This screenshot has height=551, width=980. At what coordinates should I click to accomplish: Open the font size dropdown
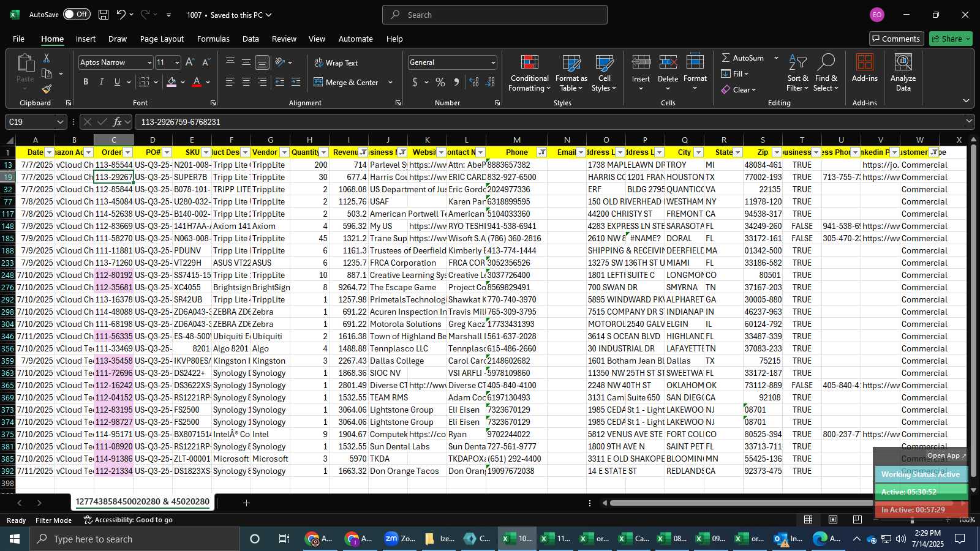pyautogui.click(x=177, y=62)
